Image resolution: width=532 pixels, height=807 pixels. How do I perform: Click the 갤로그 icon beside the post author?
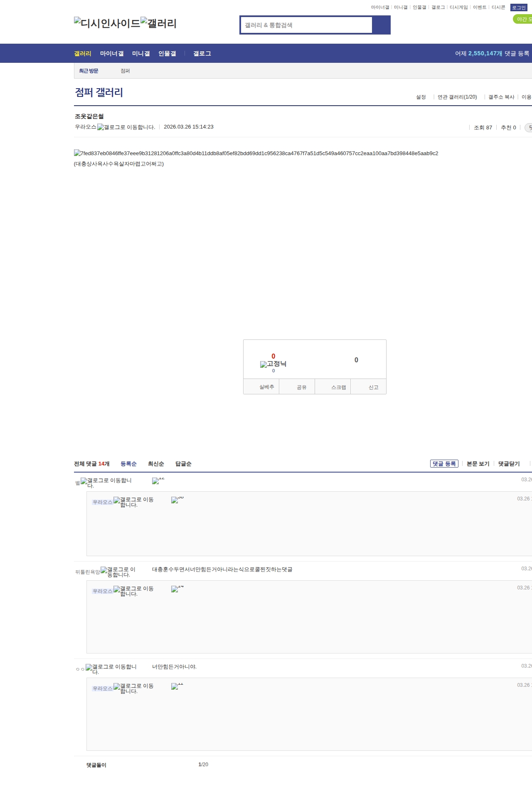point(126,127)
